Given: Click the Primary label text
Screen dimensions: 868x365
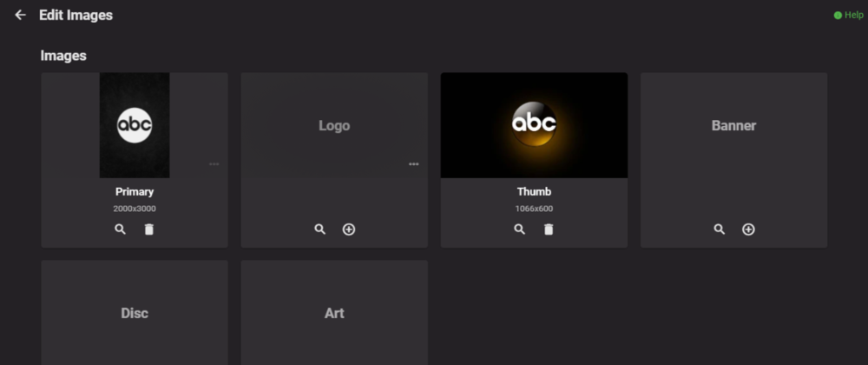Looking at the screenshot, I should point(135,192).
